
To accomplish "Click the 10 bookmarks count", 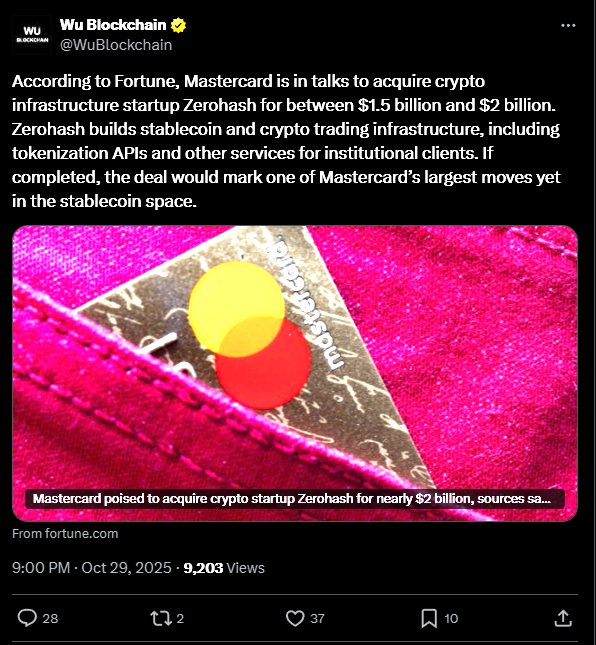I will click(451, 619).
